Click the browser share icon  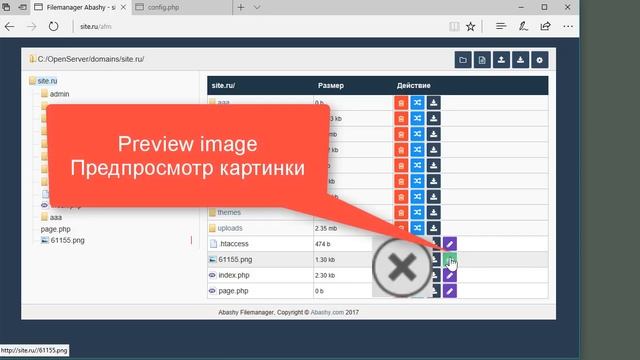[545, 27]
